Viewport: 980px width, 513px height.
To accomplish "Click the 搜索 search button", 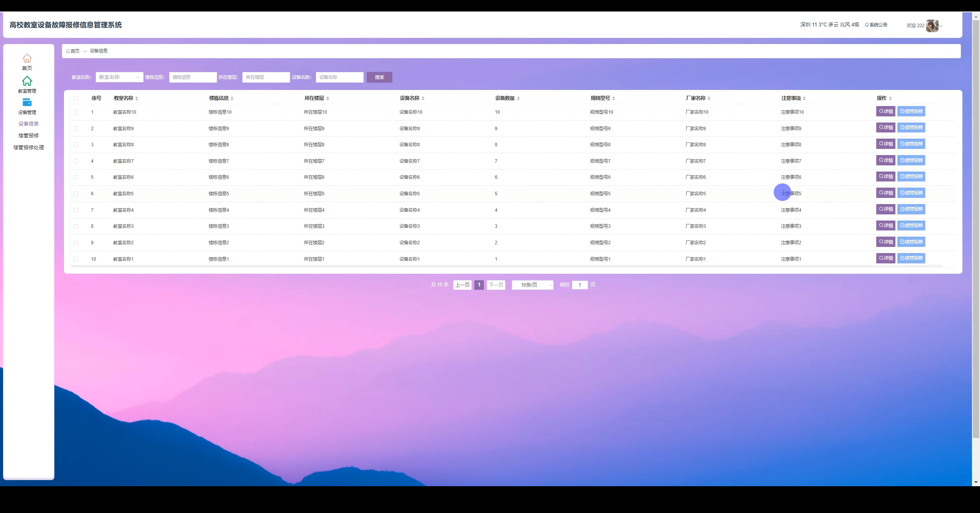I will click(379, 77).
